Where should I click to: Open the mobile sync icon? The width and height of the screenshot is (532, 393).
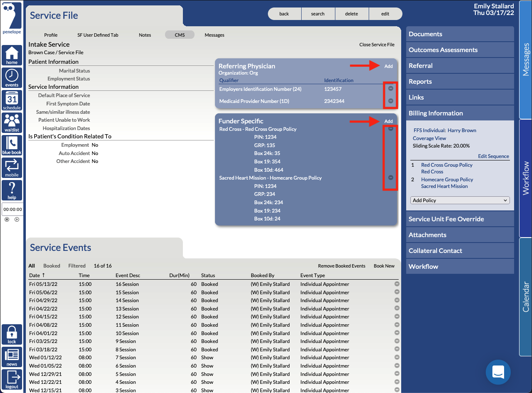tap(12, 168)
